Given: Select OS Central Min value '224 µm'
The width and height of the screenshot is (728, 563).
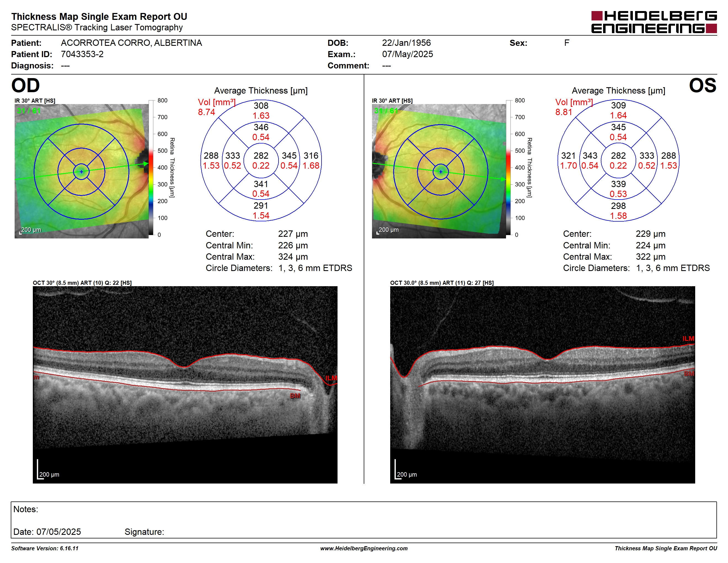Looking at the screenshot, I should pyautogui.click(x=650, y=245).
